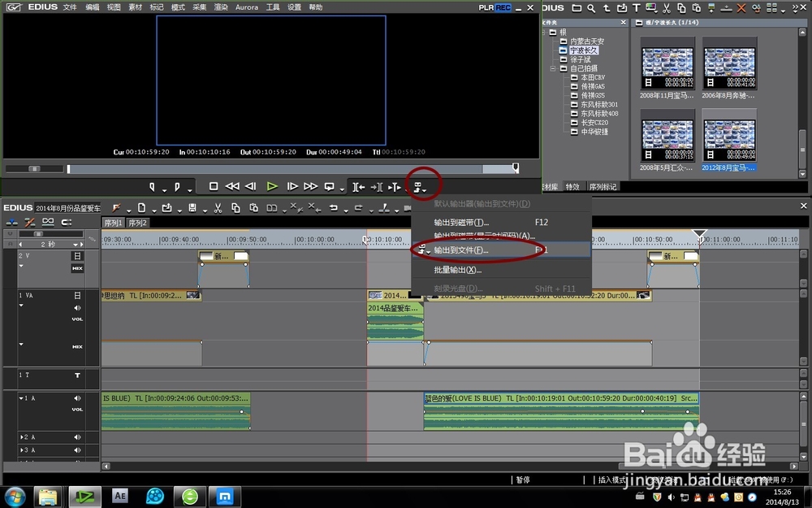
Task: Toggle video visibility on the 2 V track
Action: click(x=78, y=256)
